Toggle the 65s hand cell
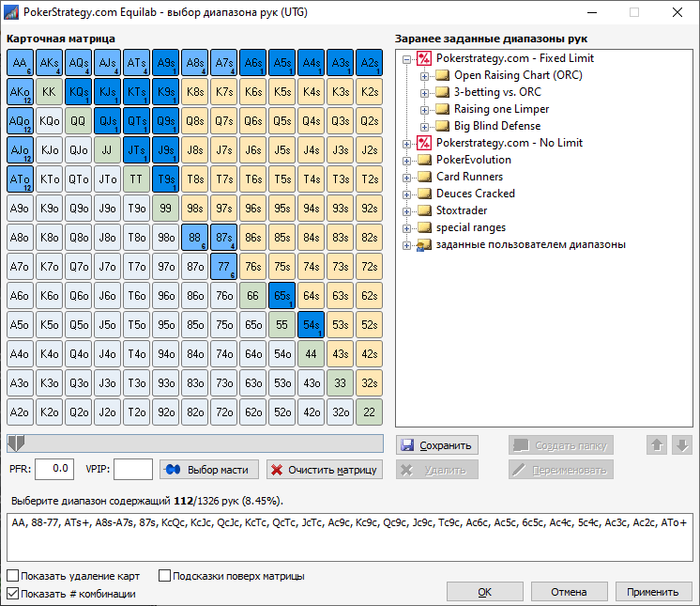This screenshot has height=606, width=700. pos(282,296)
